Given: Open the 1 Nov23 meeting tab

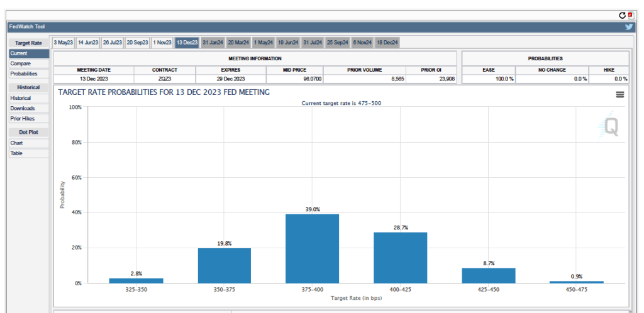Looking at the screenshot, I should click(162, 43).
